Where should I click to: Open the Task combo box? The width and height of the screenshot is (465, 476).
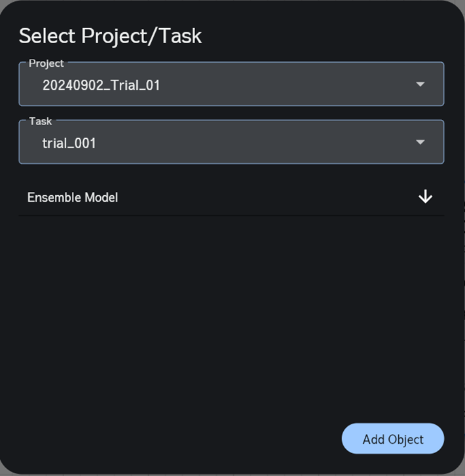(231, 142)
